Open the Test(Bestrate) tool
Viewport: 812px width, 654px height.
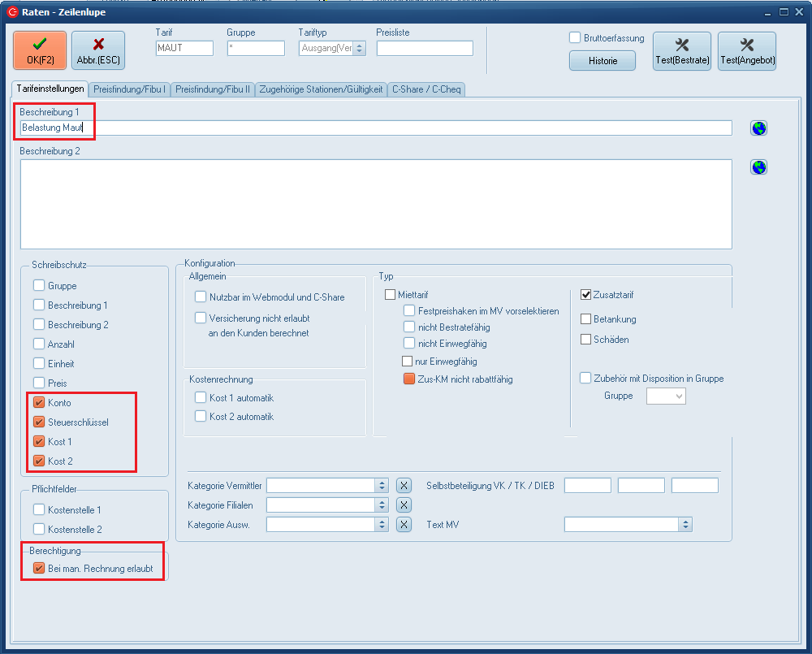click(681, 51)
